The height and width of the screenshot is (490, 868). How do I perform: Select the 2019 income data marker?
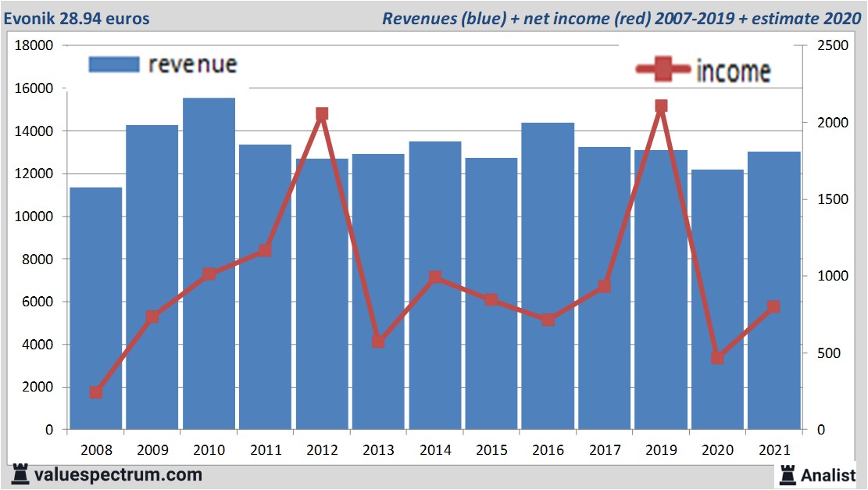point(661,106)
